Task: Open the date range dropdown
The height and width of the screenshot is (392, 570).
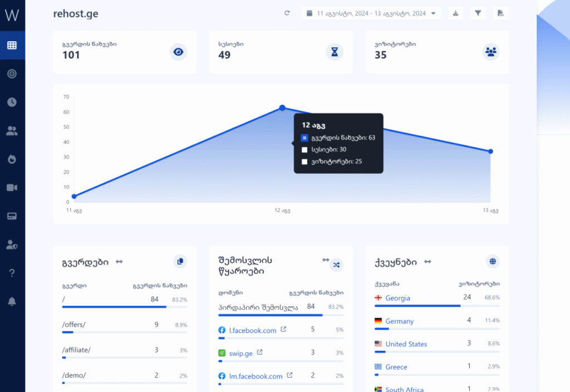Action: tap(371, 13)
